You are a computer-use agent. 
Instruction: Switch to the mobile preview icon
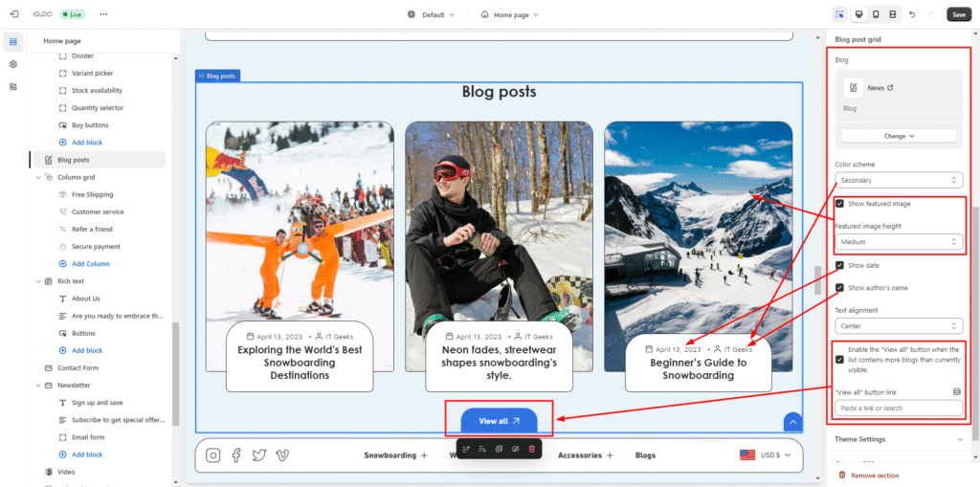(x=875, y=14)
